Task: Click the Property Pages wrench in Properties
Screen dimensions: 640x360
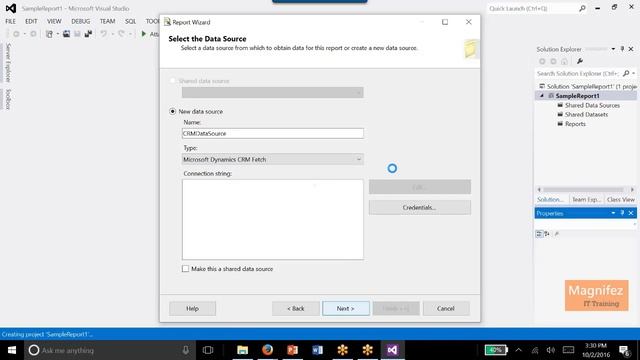Action: coord(557,234)
